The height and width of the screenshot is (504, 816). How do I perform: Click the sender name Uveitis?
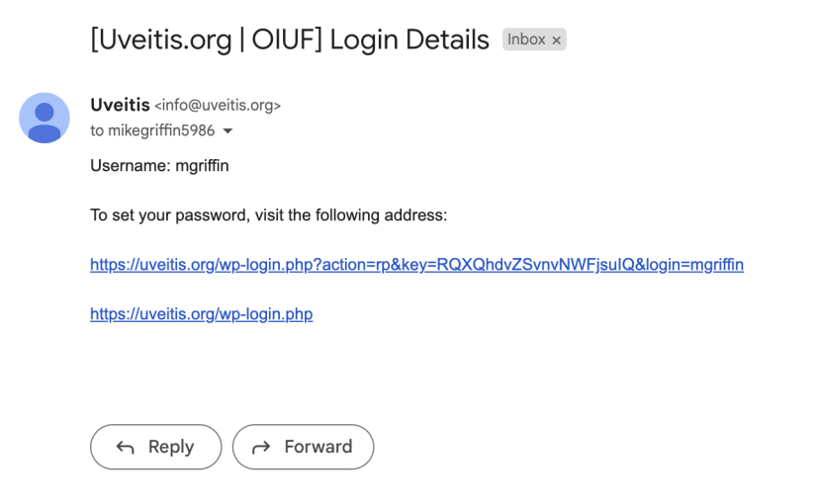coord(120,105)
